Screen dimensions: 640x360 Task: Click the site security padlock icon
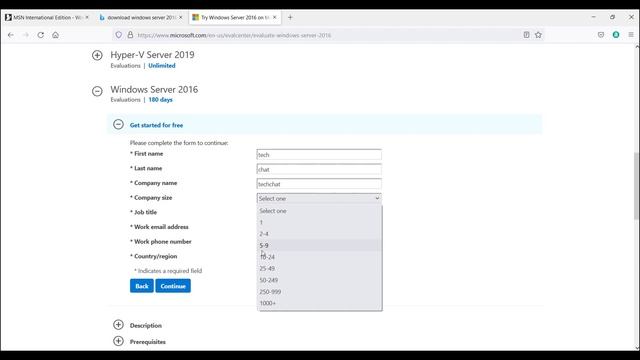[x=130, y=35]
